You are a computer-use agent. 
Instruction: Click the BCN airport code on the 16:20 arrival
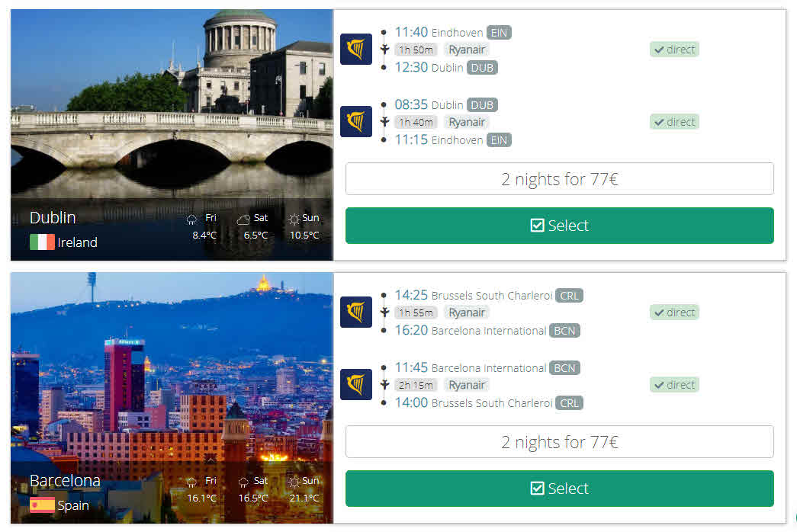(564, 331)
